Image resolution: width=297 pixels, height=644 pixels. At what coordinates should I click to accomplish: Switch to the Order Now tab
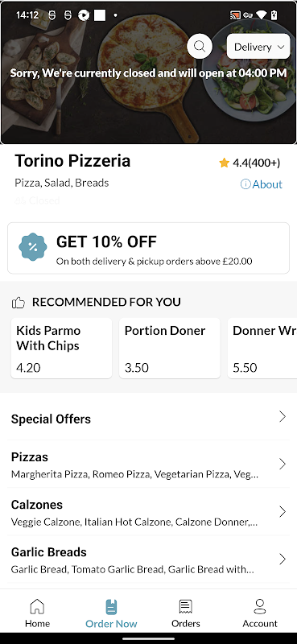111,614
